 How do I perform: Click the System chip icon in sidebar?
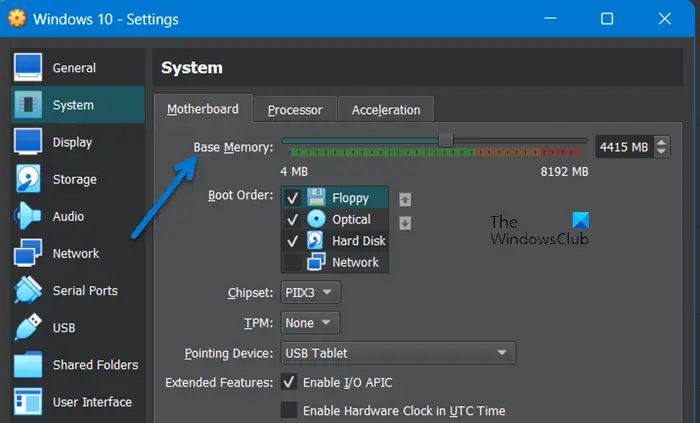28,105
